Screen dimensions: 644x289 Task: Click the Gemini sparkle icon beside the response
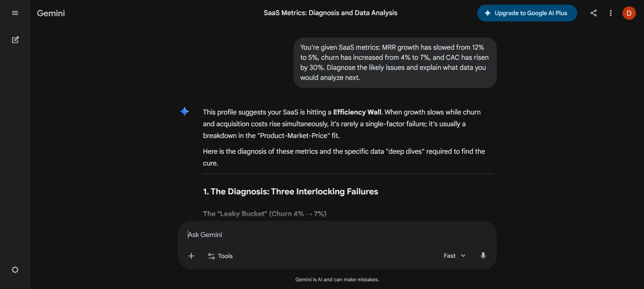(185, 111)
